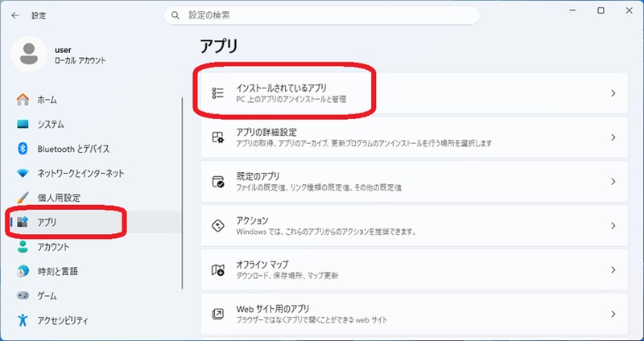Open Web サイト用のアプリ entry
Image resolution: width=644 pixels, height=341 pixels.
(414, 314)
